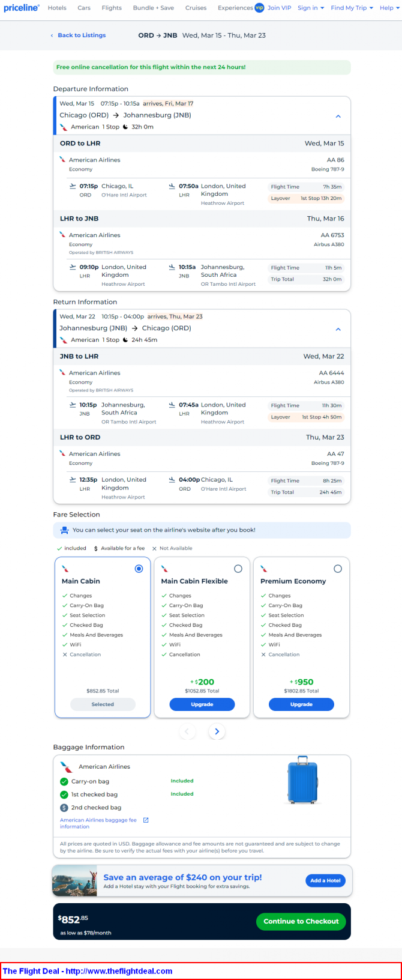The image size is (402, 980).
Task: Select the Main Cabin Flexible radio button
Action: [x=238, y=569]
